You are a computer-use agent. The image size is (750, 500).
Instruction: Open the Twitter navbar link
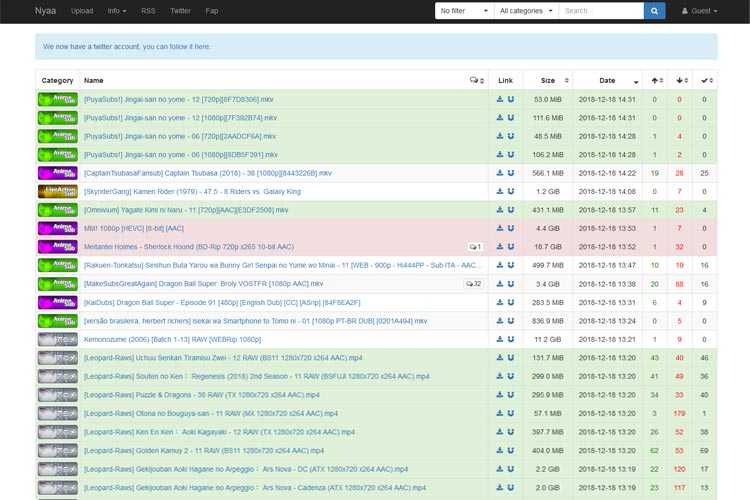pos(180,11)
